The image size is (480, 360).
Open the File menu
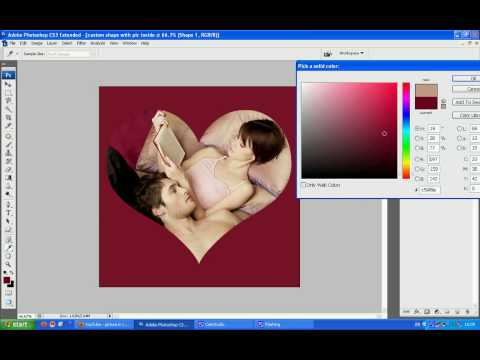pyautogui.click(x=12, y=43)
